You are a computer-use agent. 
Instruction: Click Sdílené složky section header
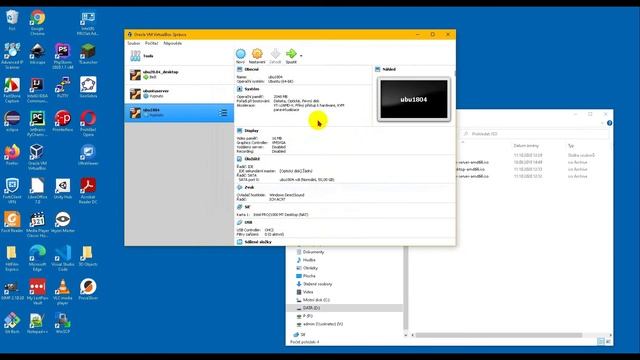tap(258, 242)
